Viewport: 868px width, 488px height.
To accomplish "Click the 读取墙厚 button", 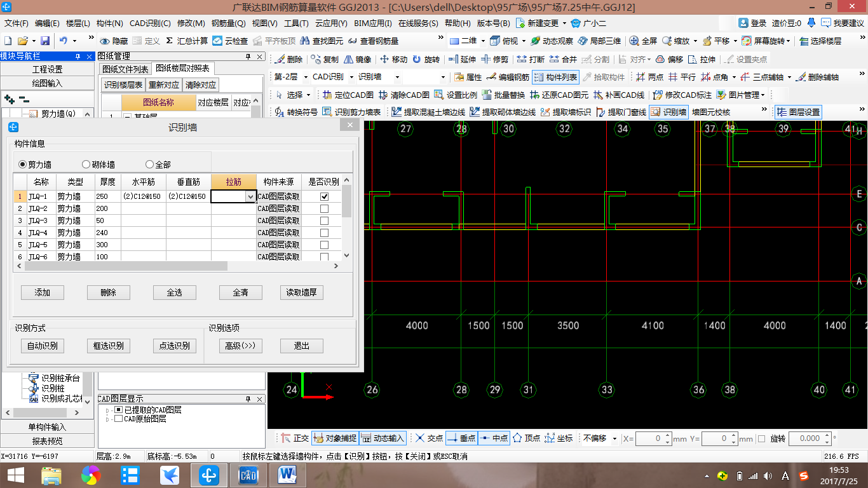I will click(302, 292).
